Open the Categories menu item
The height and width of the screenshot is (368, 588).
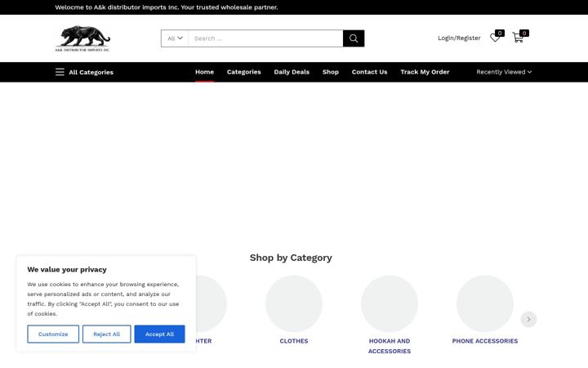click(243, 72)
